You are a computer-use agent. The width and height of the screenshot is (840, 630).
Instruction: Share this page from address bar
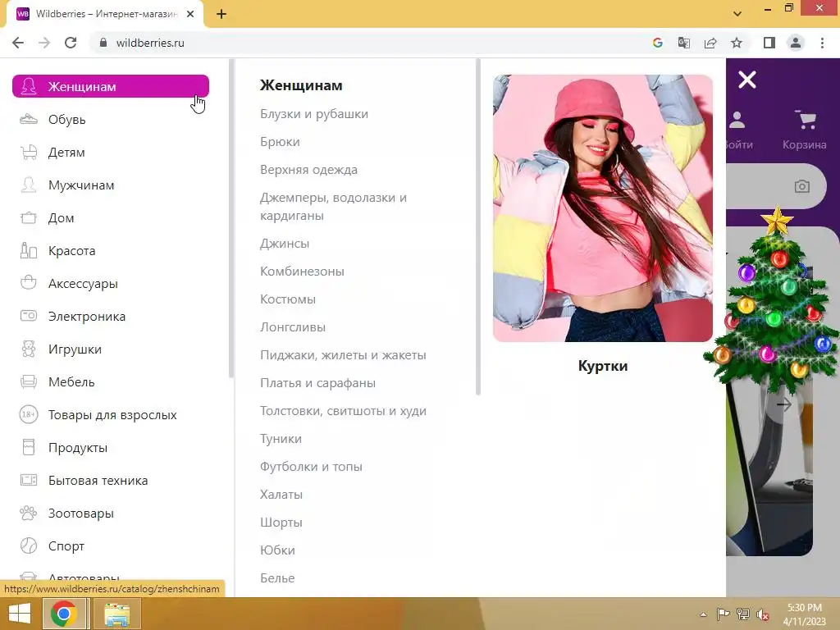[710, 43]
